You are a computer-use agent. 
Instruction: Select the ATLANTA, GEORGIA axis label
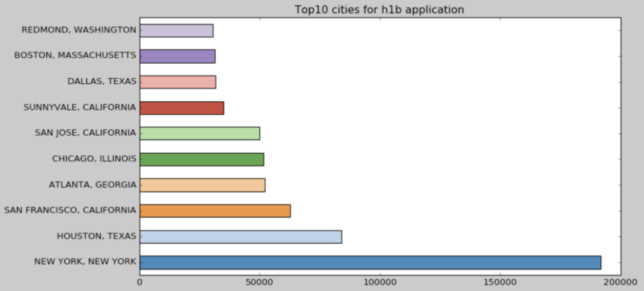(92, 185)
